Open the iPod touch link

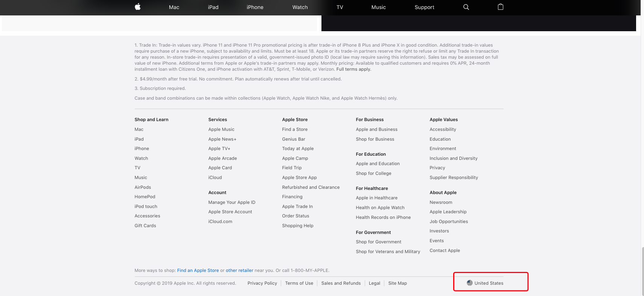146,206
